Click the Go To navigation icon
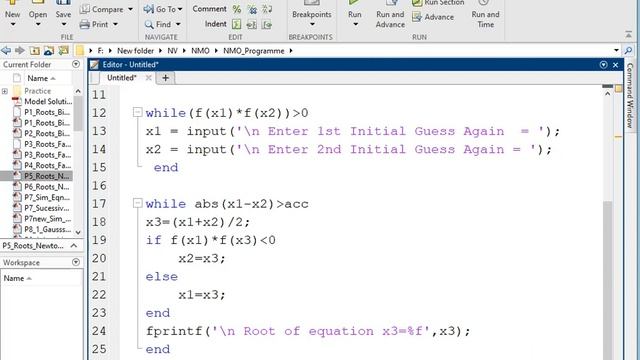This screenshot has height=360, width=640. 149,9
